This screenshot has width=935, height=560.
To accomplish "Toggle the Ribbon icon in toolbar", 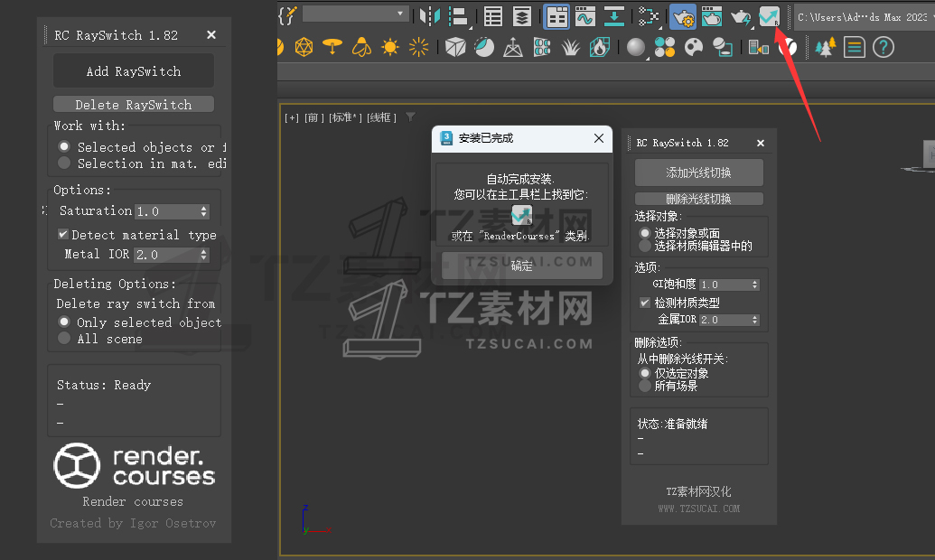I will coord(556,16).
